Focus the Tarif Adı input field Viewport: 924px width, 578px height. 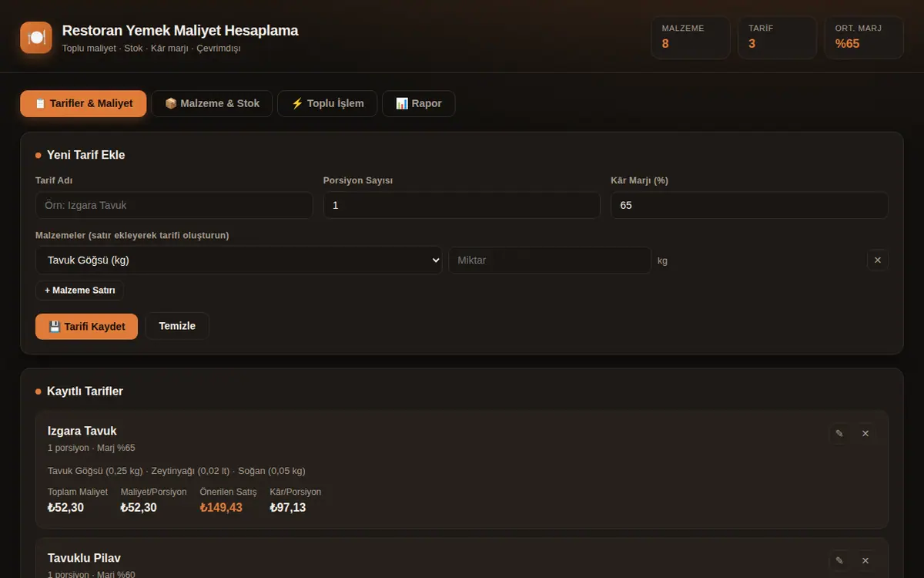point(174,206)
